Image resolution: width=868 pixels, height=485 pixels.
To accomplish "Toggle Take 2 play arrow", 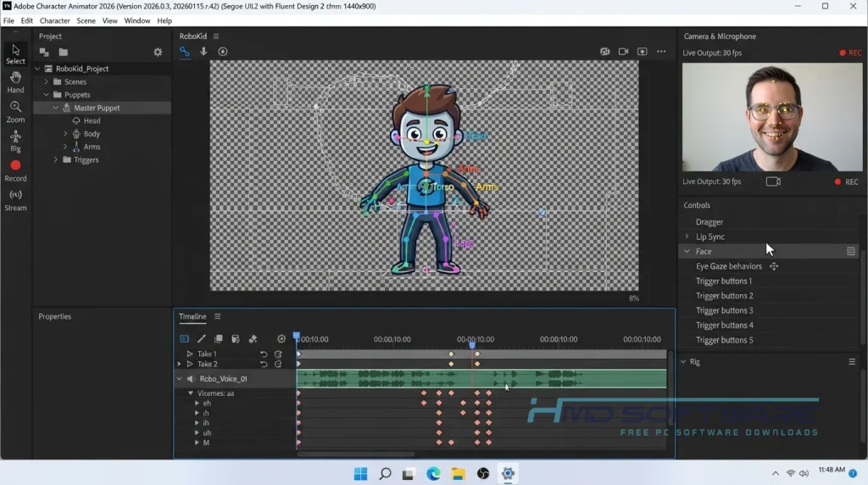I will tap(190, 364).
